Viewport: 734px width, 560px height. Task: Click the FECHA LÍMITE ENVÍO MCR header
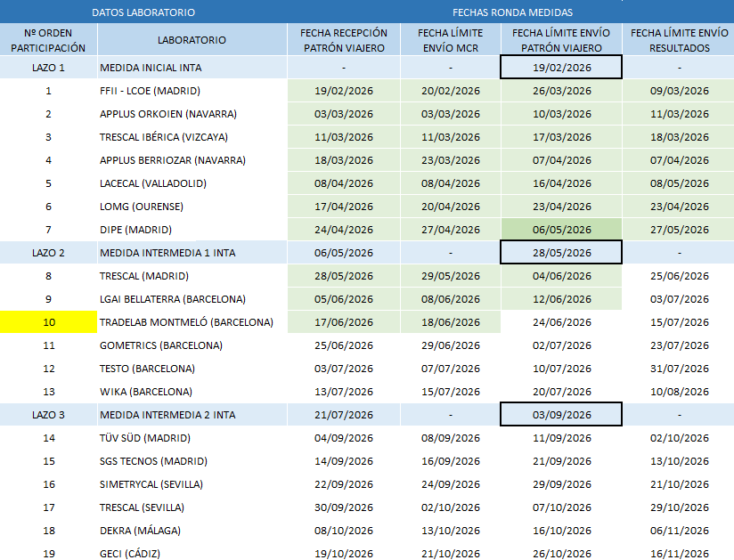(451, 40)
